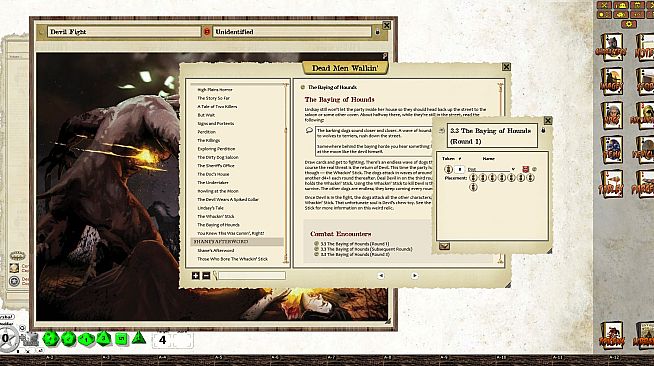Click the envelope add-to-tracker button in encounter
654x366 pixels.
coord(444,246)
